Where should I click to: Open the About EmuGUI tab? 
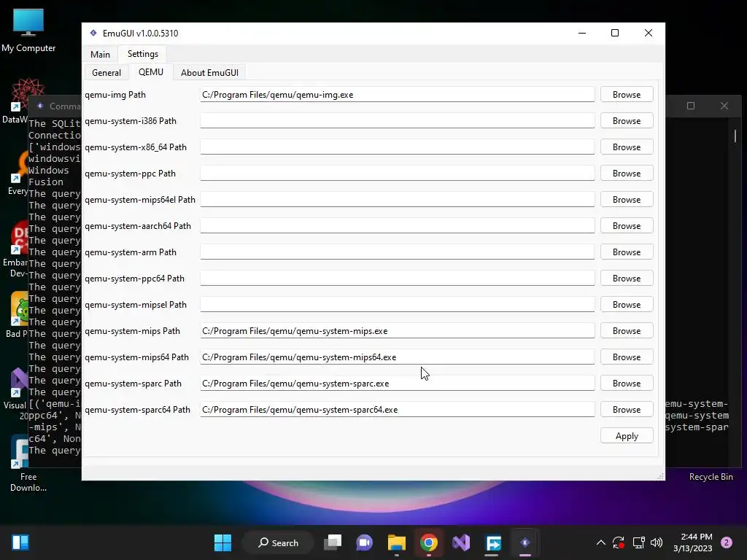[209, 72]
